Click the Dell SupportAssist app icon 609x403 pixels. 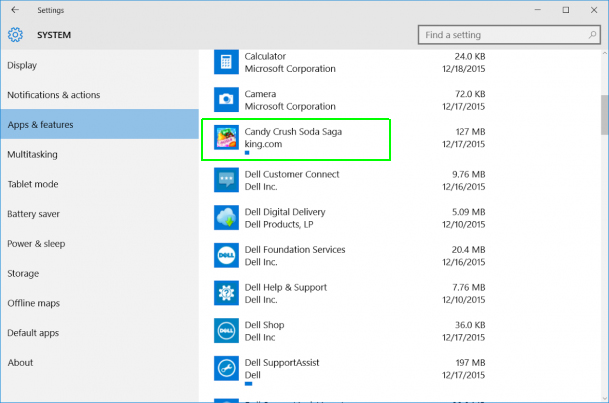click(227, 368)
